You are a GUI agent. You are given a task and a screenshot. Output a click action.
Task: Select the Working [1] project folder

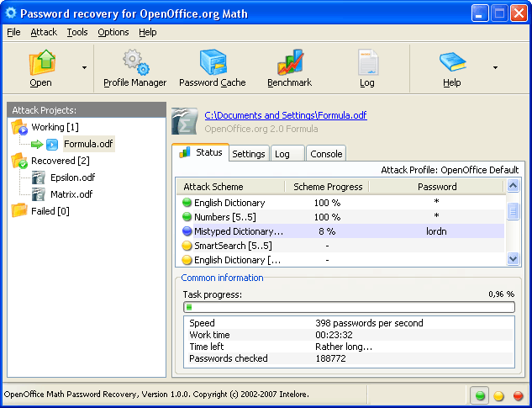55,127
